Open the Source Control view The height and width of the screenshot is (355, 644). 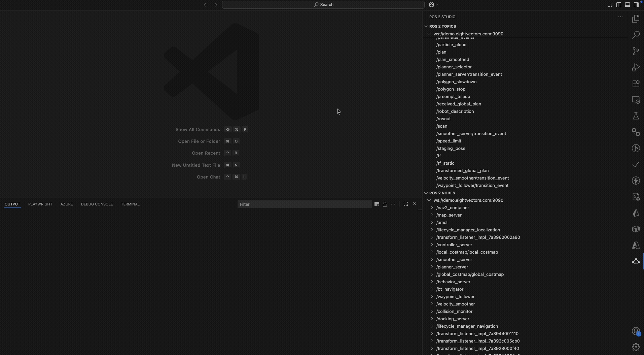(636, 51)
